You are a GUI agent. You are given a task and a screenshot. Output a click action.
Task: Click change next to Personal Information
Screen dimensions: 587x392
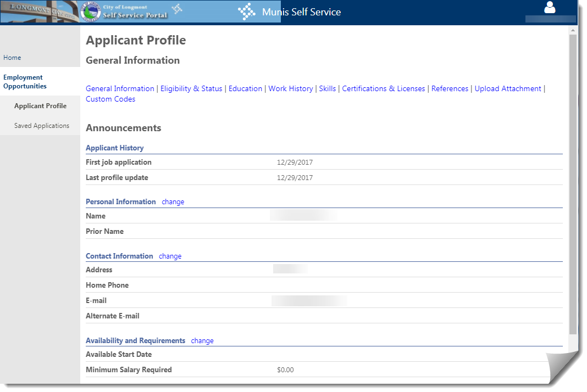tap(173, 202)
